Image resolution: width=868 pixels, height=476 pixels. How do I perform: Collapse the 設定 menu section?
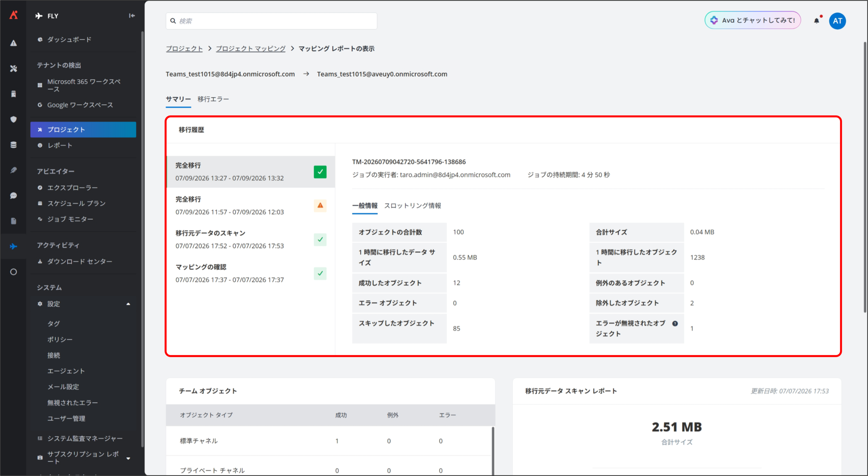point(128,304)
